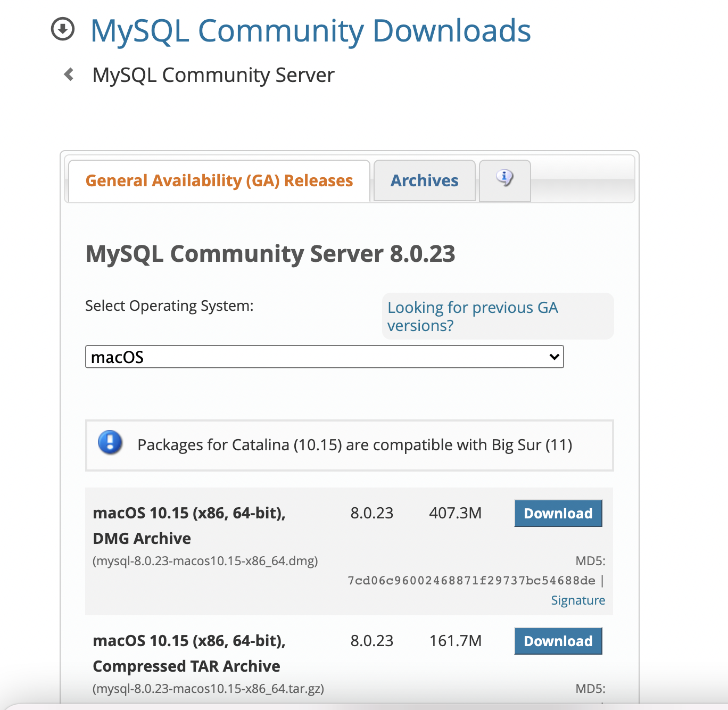Click the MD5 hash 7cd06c96002468871f29737bc54688de
Viewport: 728px width, 710px height.
(x=471, y=580)
